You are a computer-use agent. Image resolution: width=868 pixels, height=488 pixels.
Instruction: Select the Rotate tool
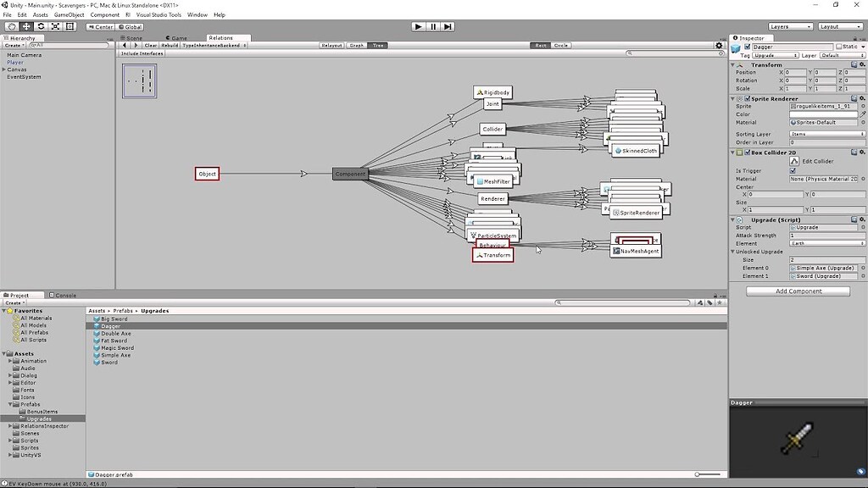[41, 26]
